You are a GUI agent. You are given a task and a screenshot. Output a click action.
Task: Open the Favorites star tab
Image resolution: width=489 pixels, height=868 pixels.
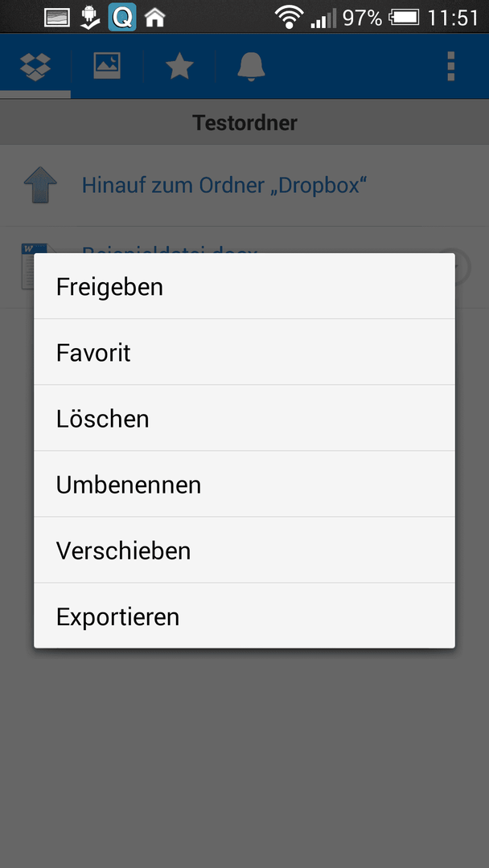click(179, 67)
